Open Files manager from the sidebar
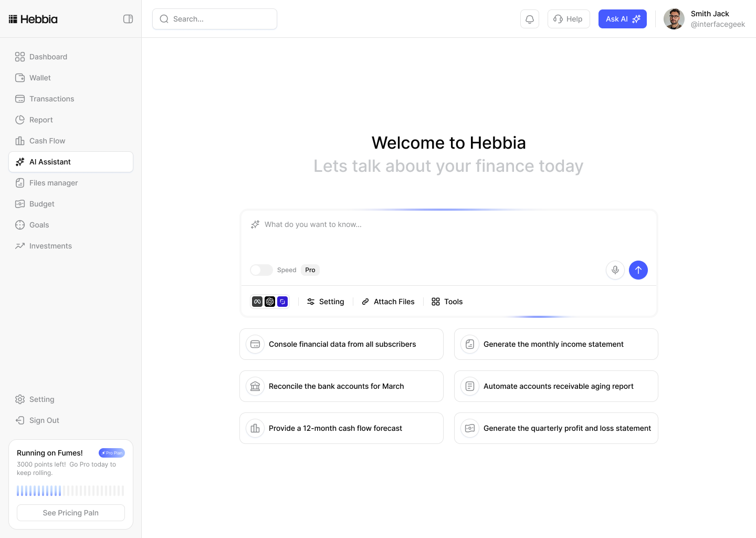756x538 pixels. tap(53, 183)
